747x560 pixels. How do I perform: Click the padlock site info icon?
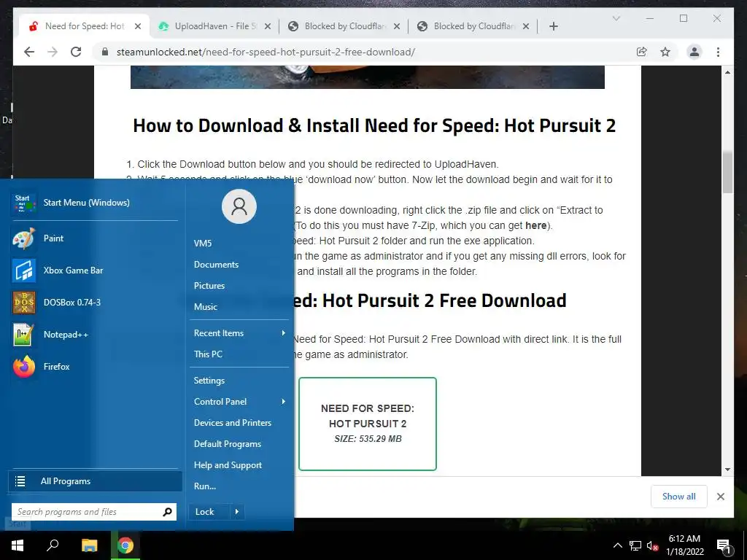105,52
